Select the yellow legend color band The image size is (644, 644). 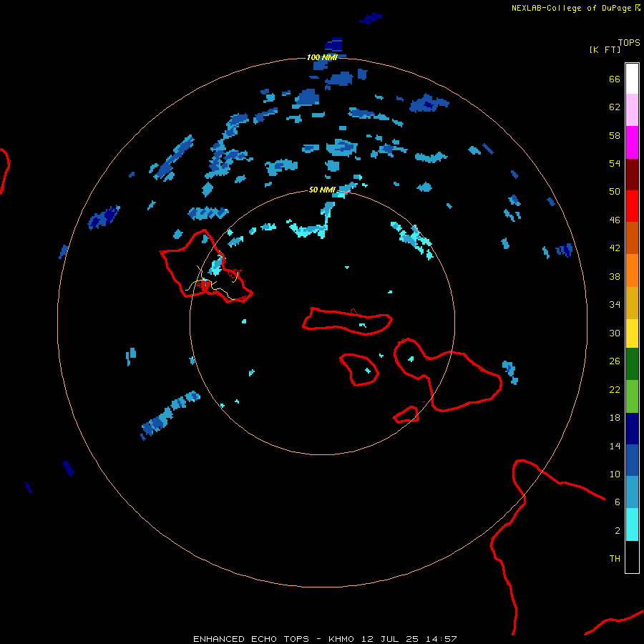[x=632, y=333]
